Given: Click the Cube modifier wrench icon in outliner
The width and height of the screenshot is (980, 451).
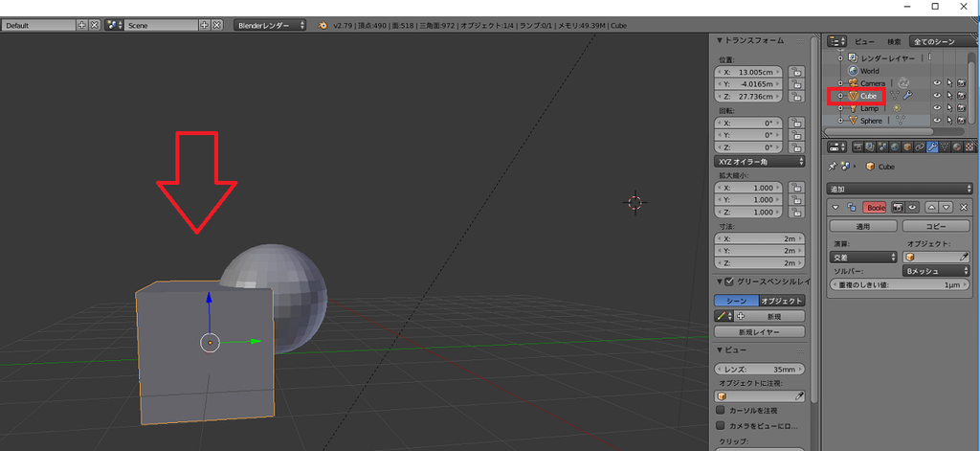Looking at the screenshot, I should tap(907, 96).
